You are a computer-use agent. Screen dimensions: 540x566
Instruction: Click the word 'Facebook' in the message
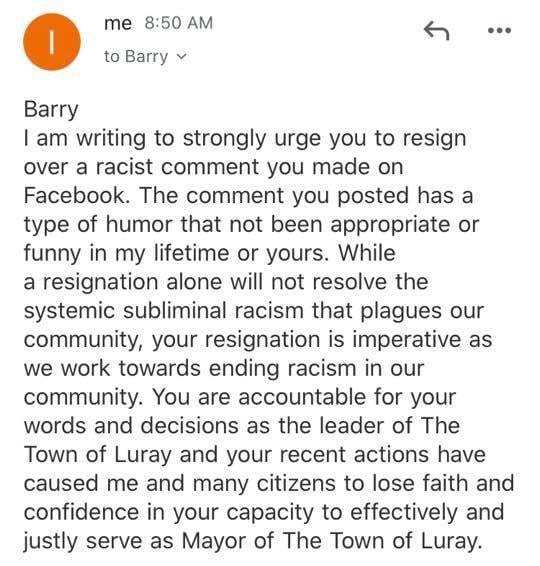point(76,195)
